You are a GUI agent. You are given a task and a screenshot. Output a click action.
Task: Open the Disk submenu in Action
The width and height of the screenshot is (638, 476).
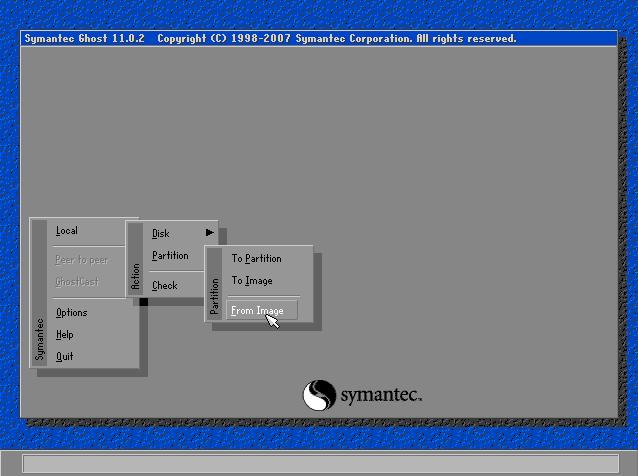pos(161,234)
